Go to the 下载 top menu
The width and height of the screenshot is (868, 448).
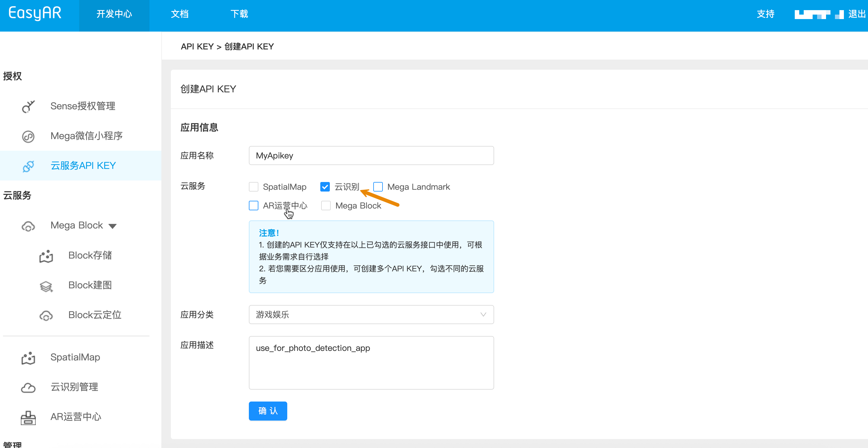[x=239, y=14]
